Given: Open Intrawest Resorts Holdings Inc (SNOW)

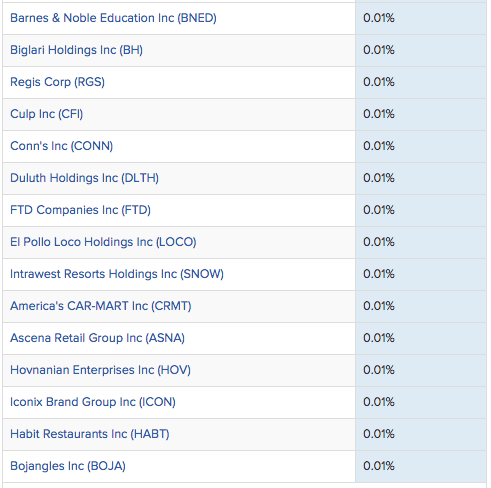Looking at the screenshot, I should tap(117, 274).
